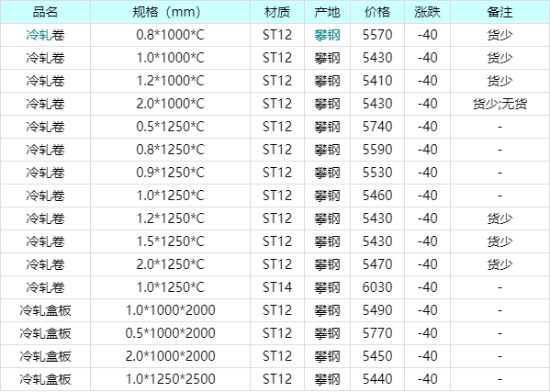Select the 价格 column header
The image size is (550, 392).
coord(377,12)
